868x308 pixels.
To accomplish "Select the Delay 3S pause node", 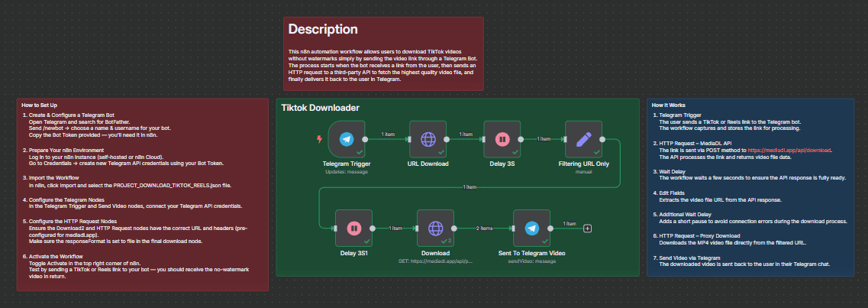I will point(502,139).
